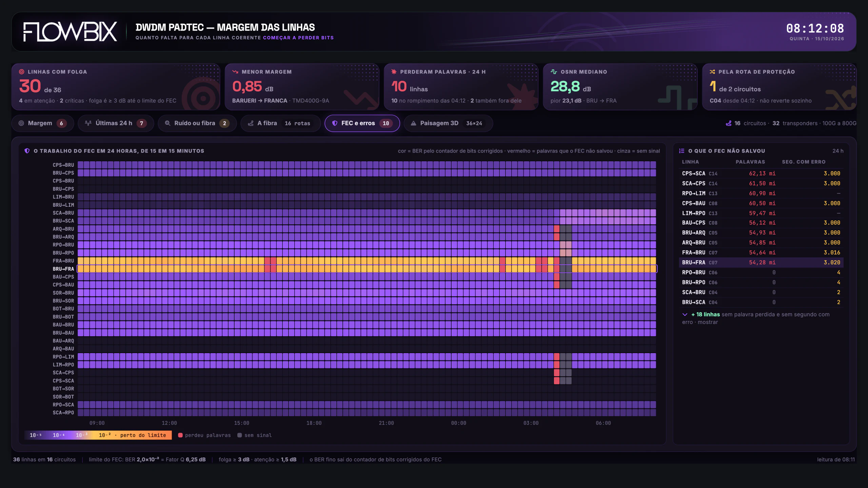Switch to the Margem tab
Viewport: 868px width, 488px height.
[x=43, y=123]
